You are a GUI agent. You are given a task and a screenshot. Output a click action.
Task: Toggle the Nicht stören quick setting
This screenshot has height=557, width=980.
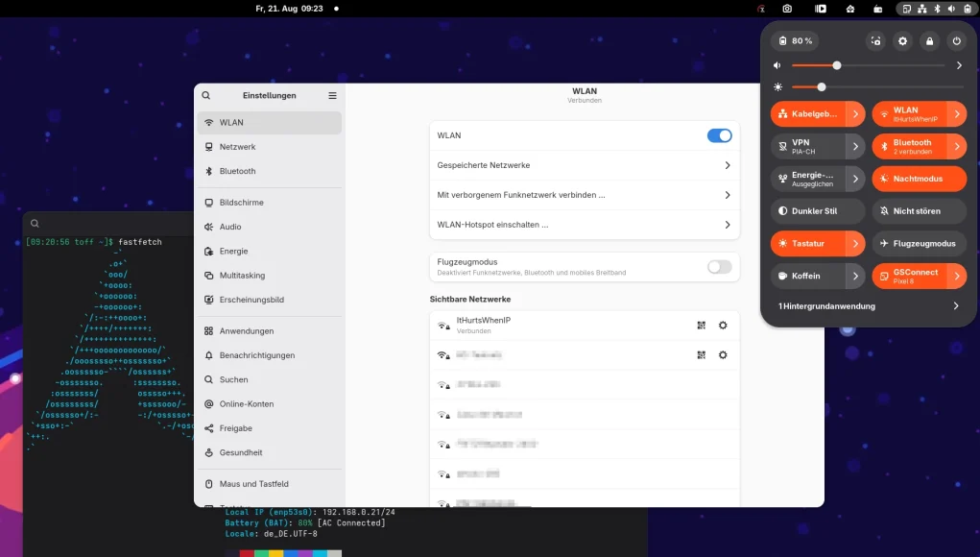click(919, 211)
